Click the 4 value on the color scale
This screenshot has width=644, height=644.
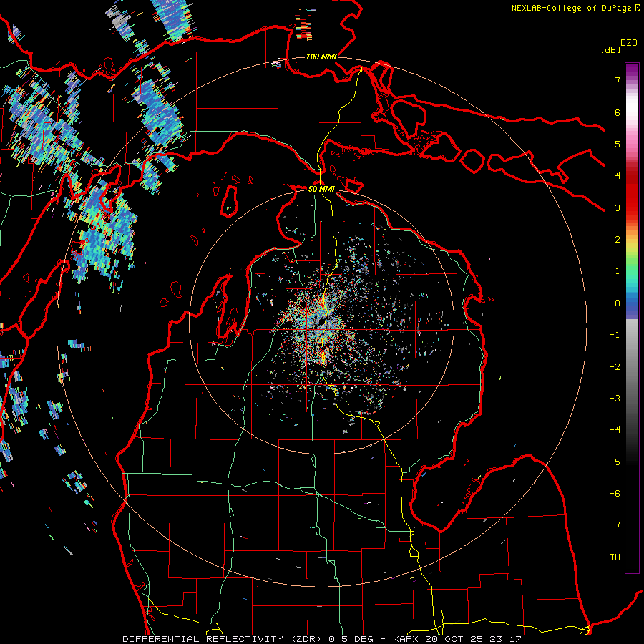pyautogui.click(x=618, y=176)
